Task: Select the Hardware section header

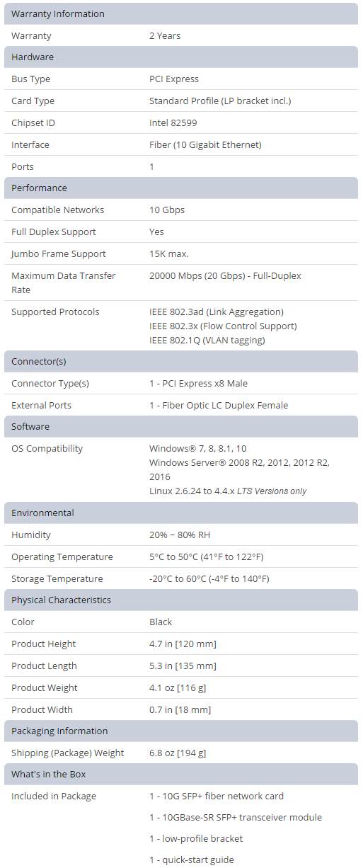Action: pyautogui.click(x=181, y=57)
